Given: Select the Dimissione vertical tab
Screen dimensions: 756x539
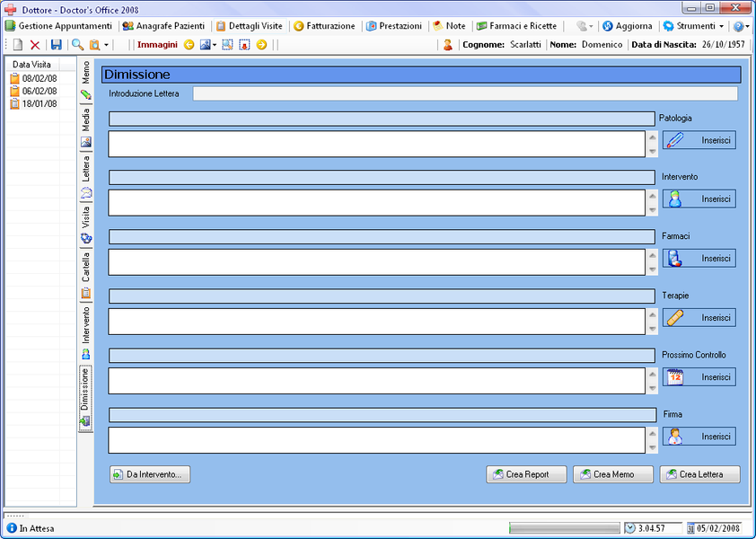Looking at the screenshot, I should (86, 398).
